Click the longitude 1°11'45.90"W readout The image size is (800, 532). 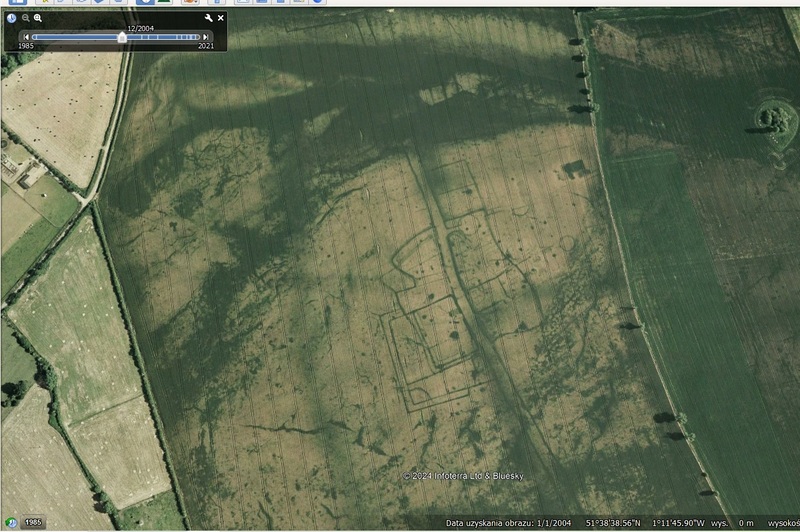tap(672, 523)
